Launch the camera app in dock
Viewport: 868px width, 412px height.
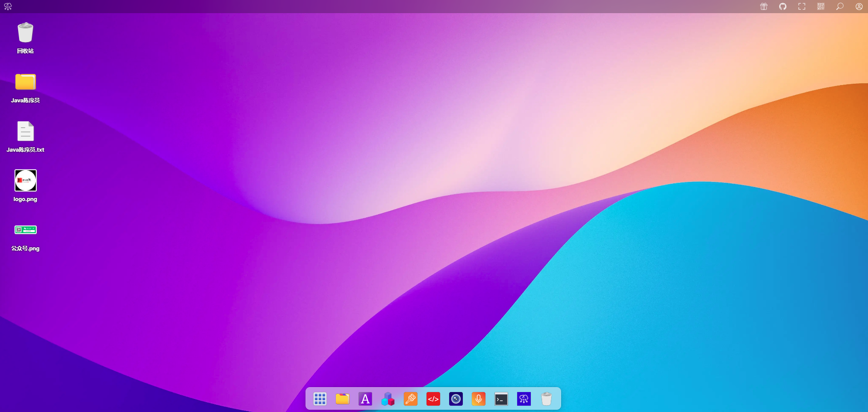[456, 399]
